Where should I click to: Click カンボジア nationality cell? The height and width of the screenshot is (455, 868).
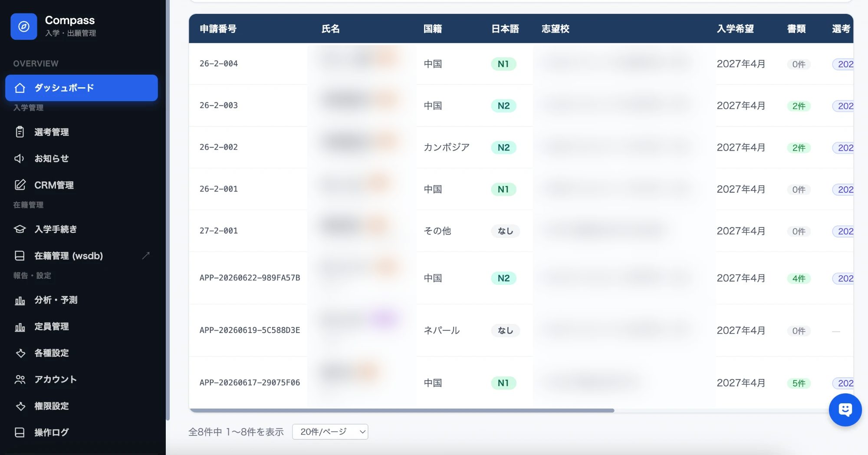click(447, 148)
